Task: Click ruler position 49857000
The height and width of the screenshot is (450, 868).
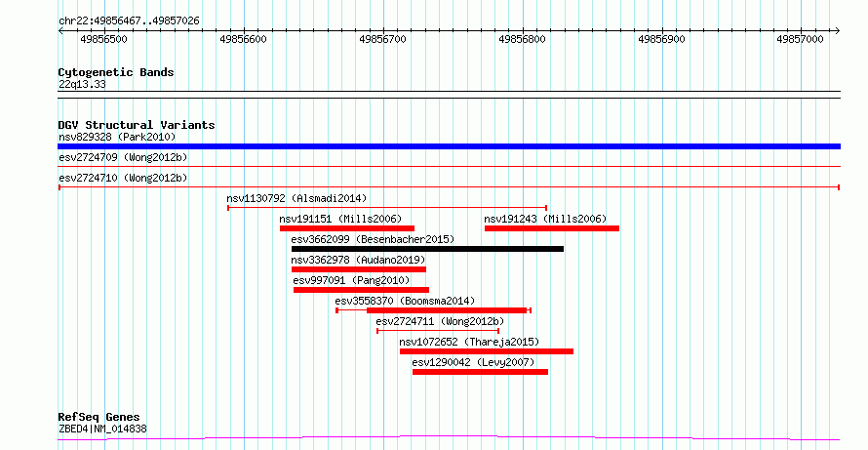Action: 800,39
